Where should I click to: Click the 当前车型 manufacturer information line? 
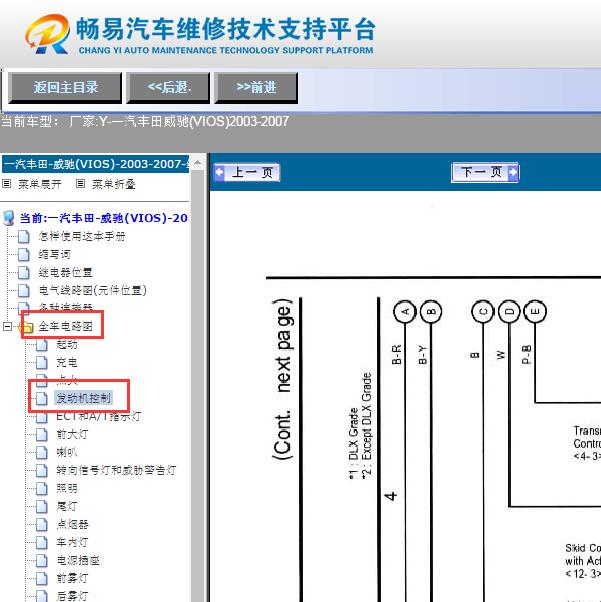coord(145,122)
